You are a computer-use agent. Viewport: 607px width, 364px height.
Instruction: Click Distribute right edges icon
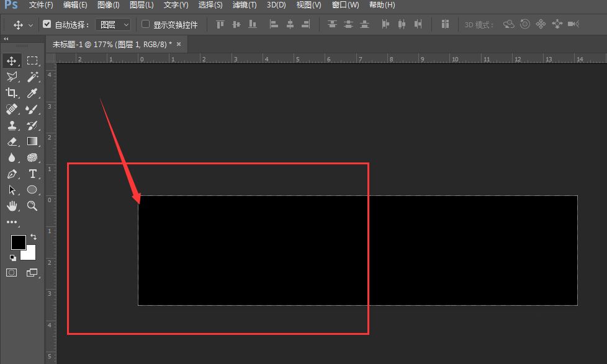(x=418, y=24)
